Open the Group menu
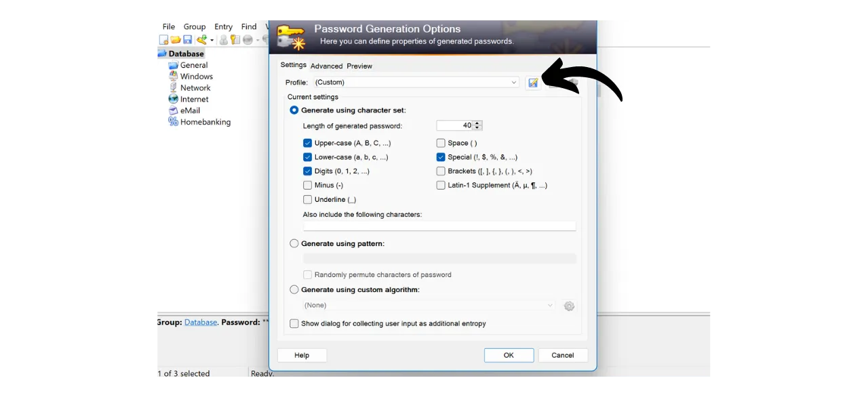 (x=195, y=26)
